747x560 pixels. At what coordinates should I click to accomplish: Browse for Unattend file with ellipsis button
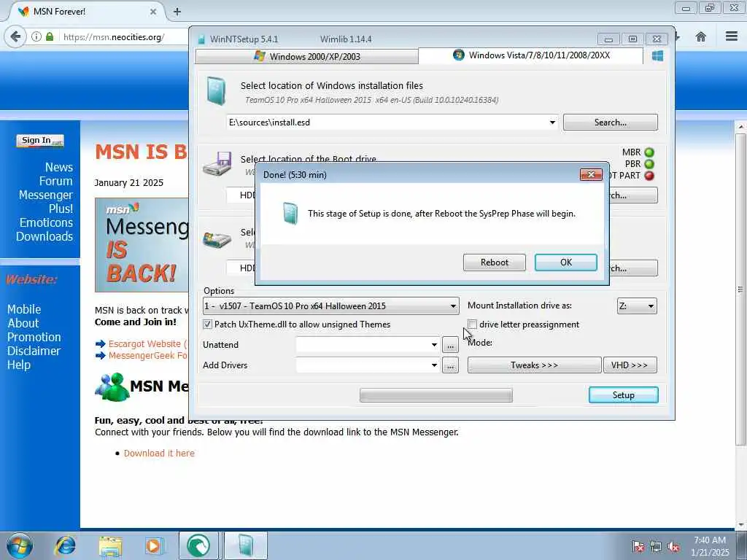click(x=450, y=345)
